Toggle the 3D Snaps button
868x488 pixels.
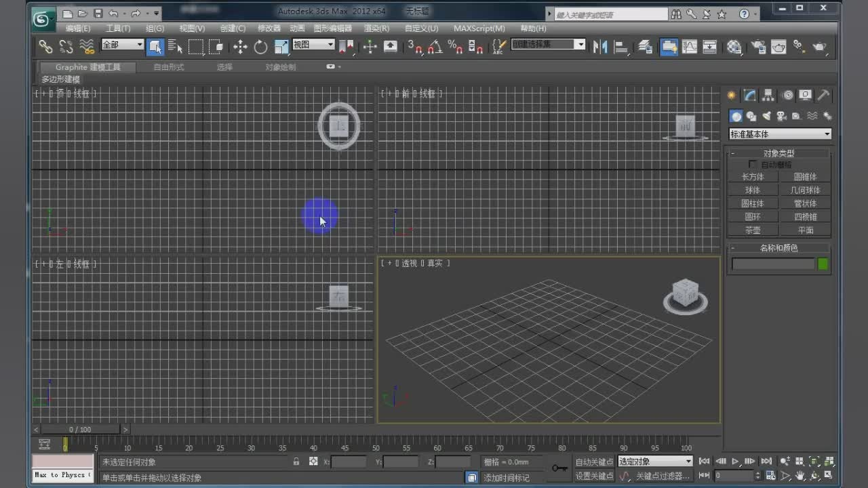414,46
